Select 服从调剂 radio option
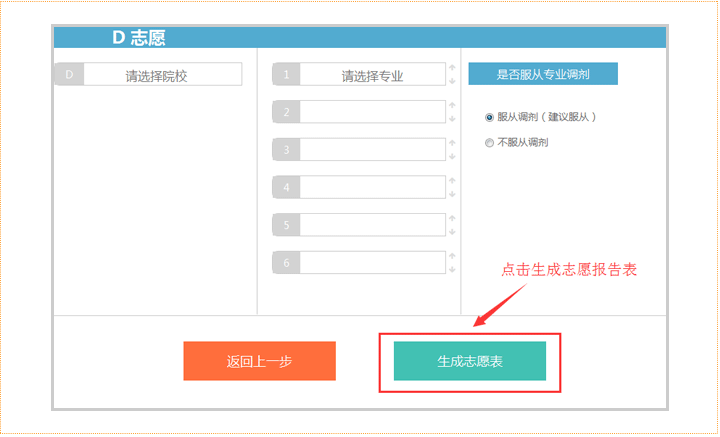The image size is (720, 437). (x=489, y=118)
